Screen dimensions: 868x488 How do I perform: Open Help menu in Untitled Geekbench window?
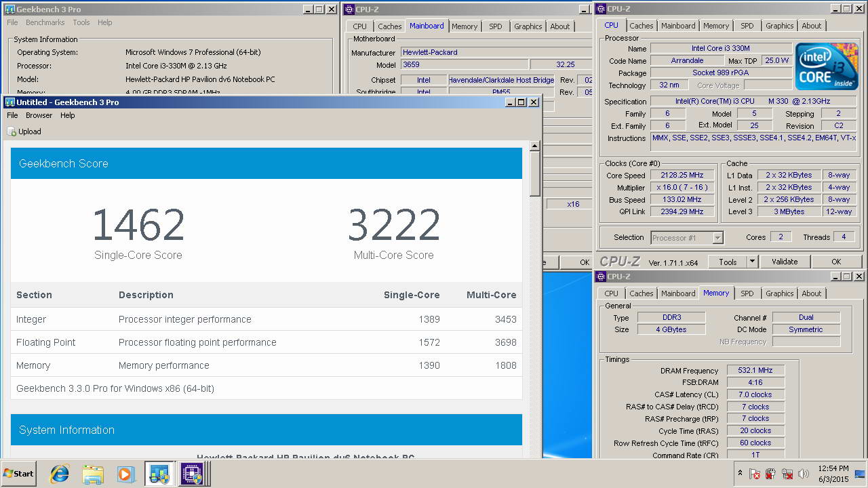67,115
